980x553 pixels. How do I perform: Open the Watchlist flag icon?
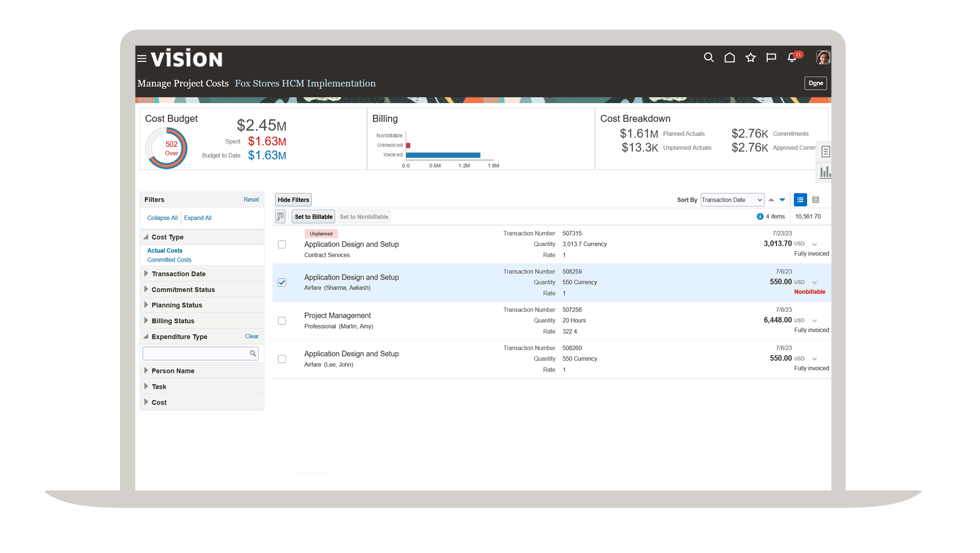coord(771,58)
